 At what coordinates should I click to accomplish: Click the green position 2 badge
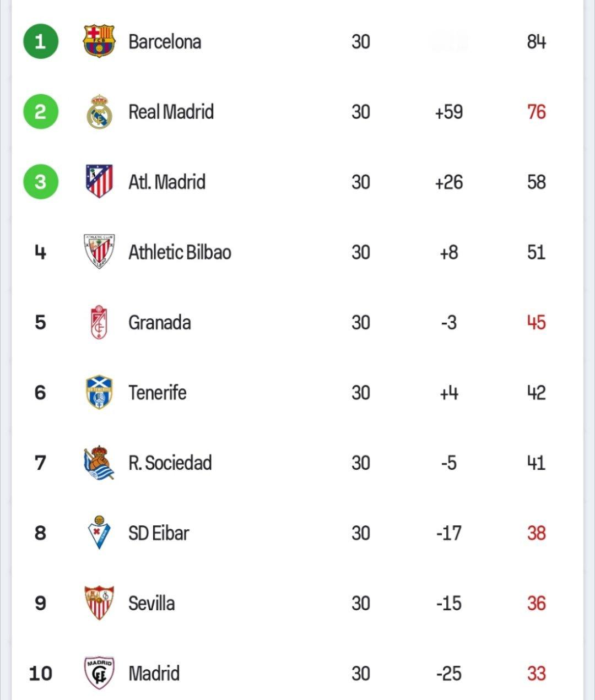click(41, 112)
